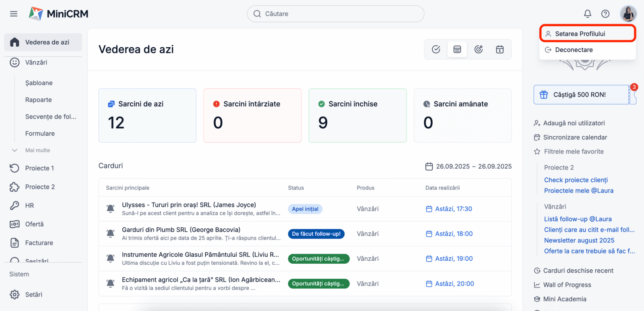Open the hamburger navigation menu
This screenshot has width=644, height=311.
click(x=14, y=14)
